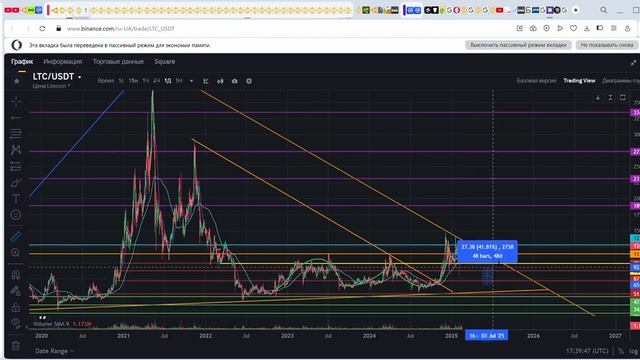Open chart settings gear icon

point(249,81)
